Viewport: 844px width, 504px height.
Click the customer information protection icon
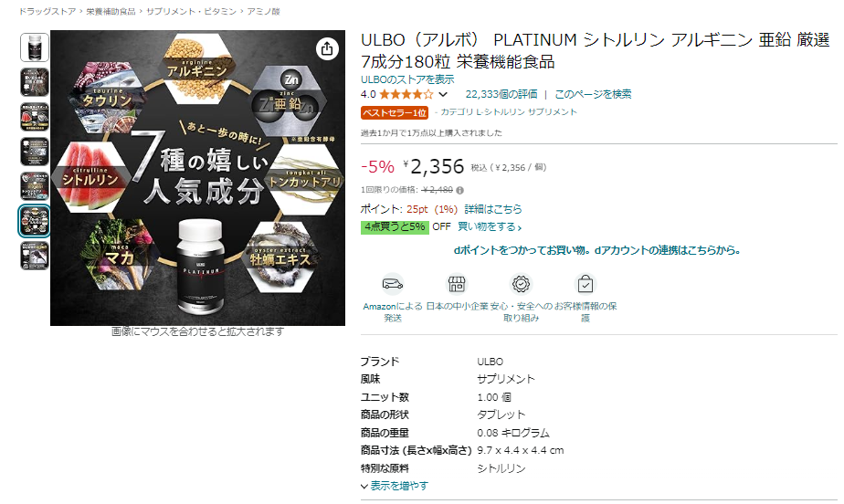[586, 284]
